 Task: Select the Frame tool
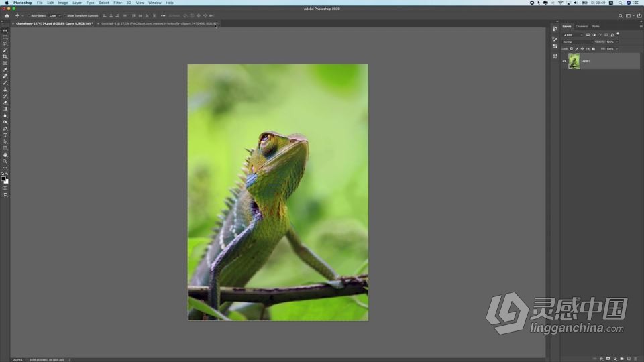click(x=5, y=63)
